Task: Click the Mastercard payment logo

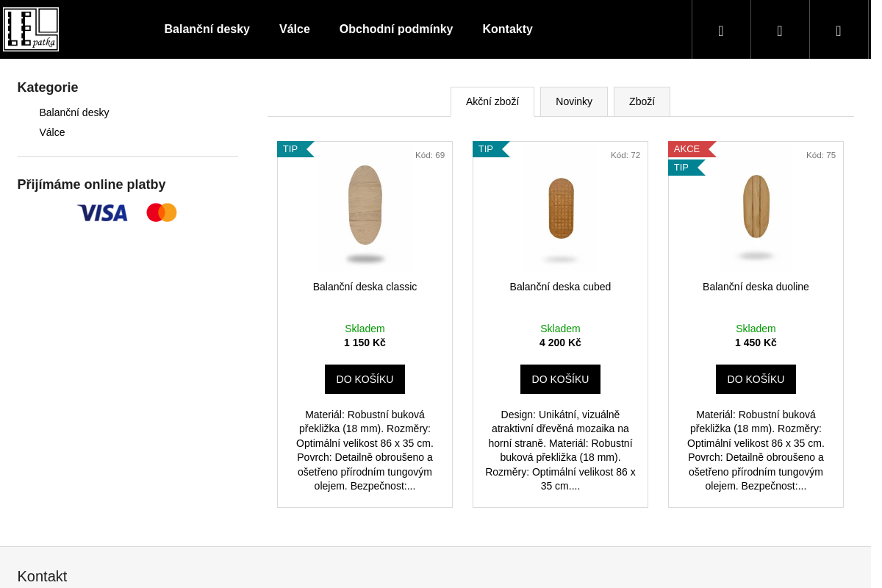Action: click(x=162, y=212)
